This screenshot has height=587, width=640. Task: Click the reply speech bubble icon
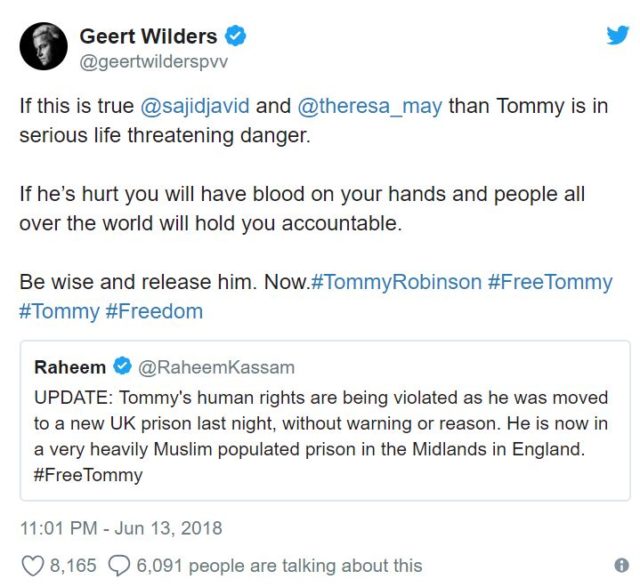[118, 566]
